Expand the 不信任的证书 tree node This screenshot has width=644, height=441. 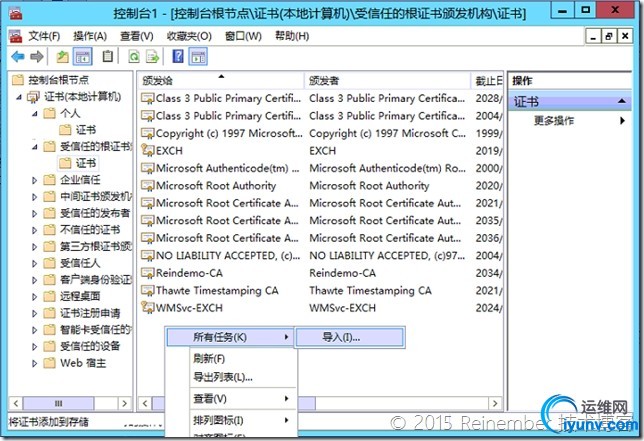point(35,230)
